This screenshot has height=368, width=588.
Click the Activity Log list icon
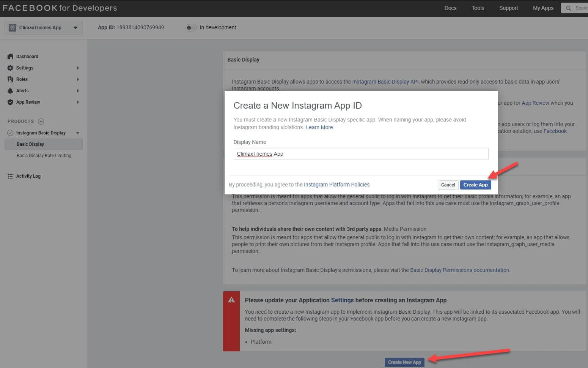[10, 176]
